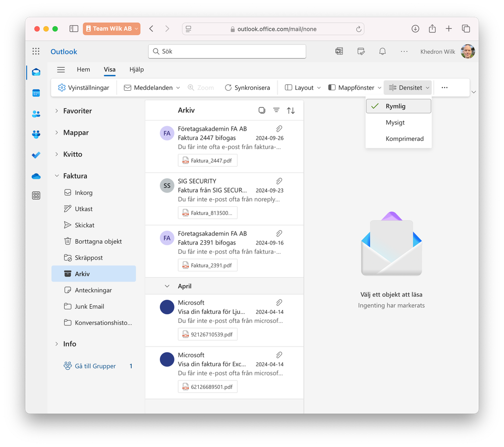
Task: Click the notifications bell icon
Action: coord(382,51)
